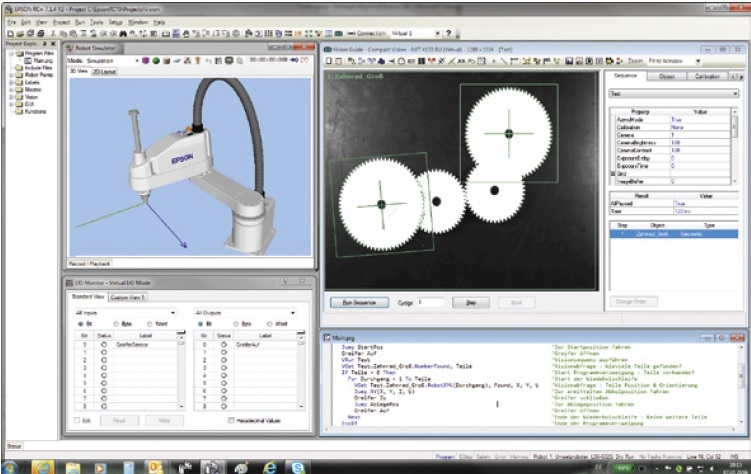Enable the Hexadecimal Values checkbox

pos(230,421)
